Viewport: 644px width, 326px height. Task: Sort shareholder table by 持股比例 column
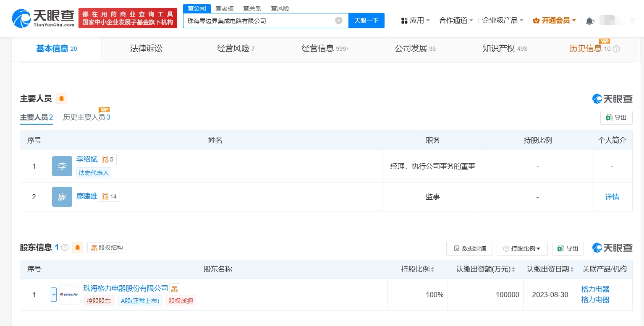[x=432, y=269]
